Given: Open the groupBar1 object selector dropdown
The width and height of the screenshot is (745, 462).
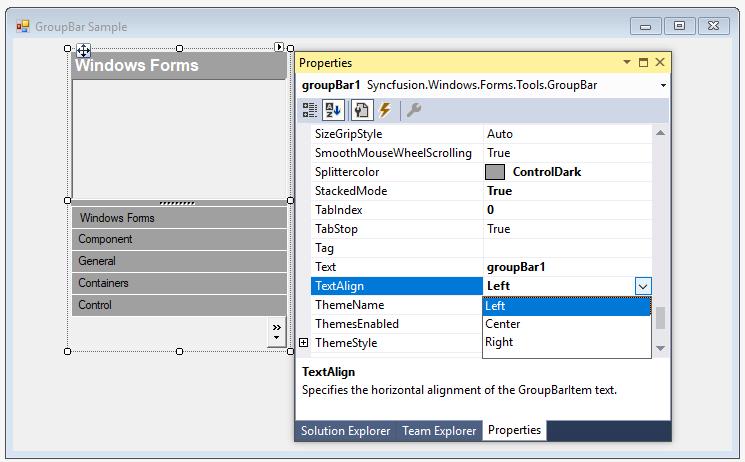Looking at the screenshot, I should coord(663,86).
